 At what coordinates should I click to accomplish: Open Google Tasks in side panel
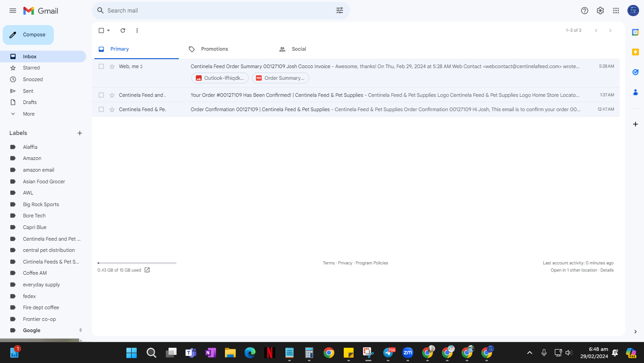635,72
